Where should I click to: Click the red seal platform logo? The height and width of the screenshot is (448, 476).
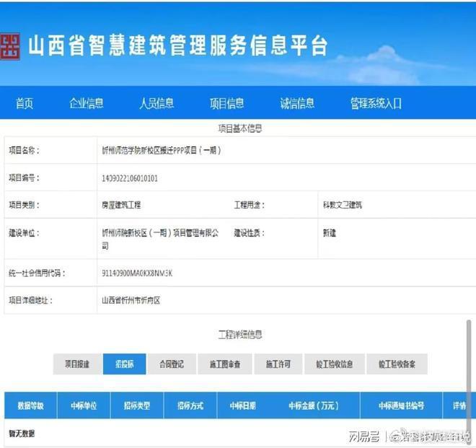9,46
